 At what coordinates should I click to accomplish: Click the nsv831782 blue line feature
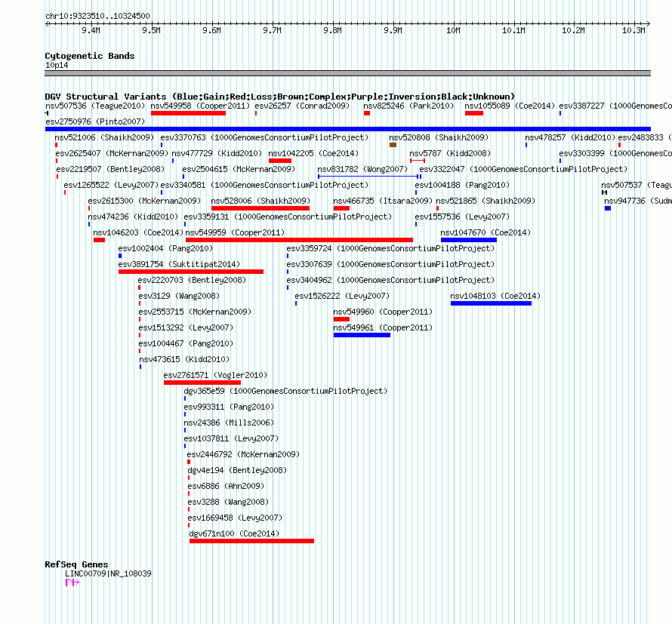(x=369, y=177)
